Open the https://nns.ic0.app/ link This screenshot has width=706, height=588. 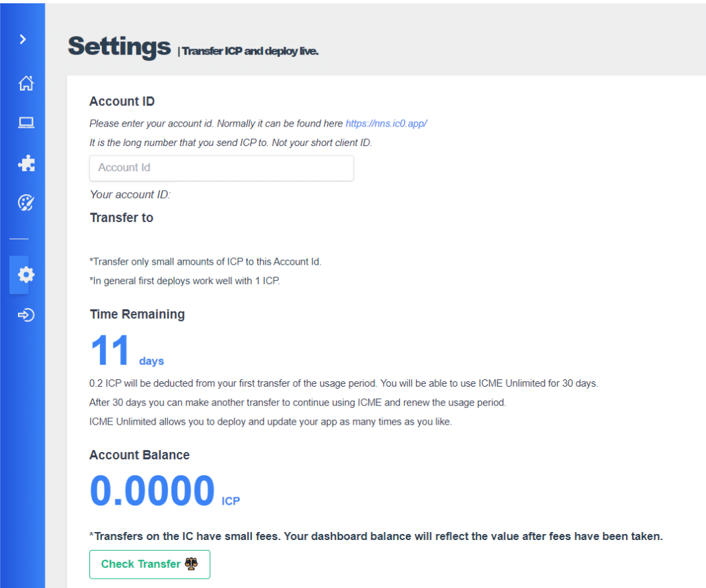[386, 123]
